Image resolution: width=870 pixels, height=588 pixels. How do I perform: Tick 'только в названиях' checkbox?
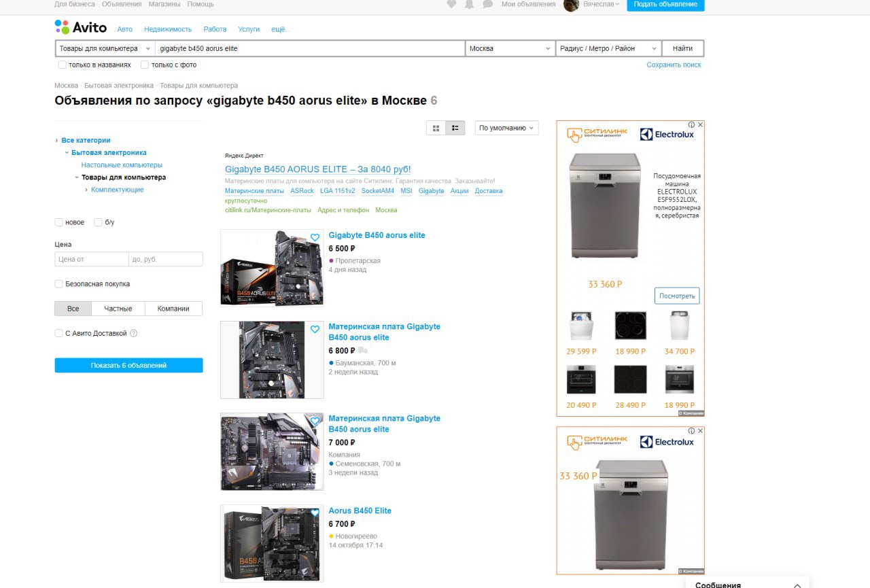tap(63, 65)
